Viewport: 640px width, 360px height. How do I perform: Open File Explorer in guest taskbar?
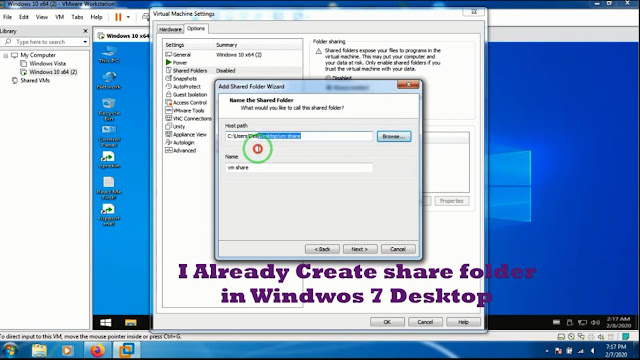tap(131, 322)
